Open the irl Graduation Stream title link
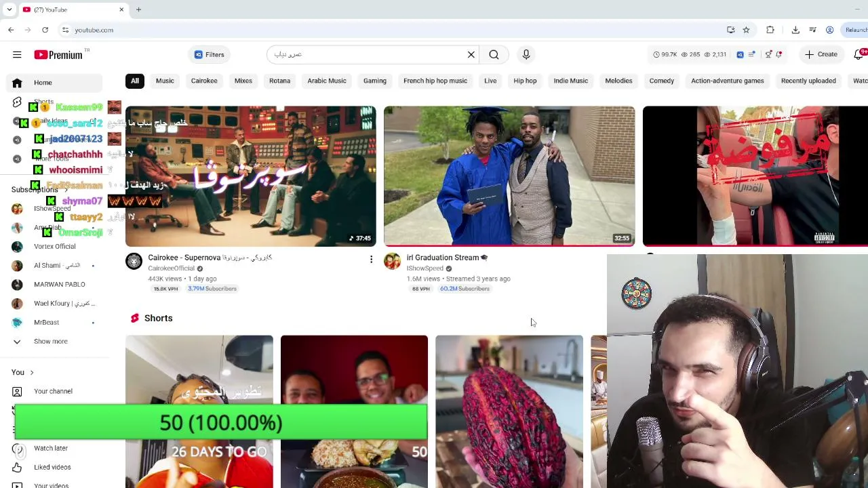The height and width of the screenshot is (488, 868). [x=447, y=258]
